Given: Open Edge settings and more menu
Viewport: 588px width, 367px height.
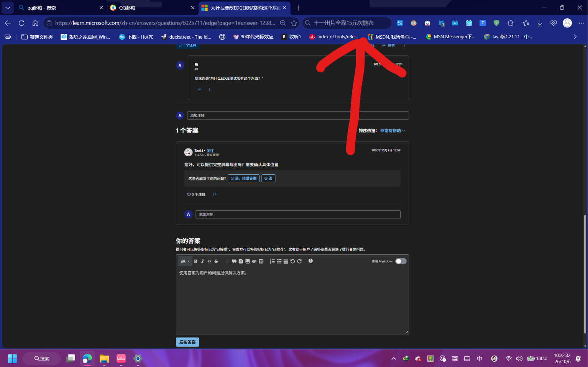Looking at the screenshot, I should click(x=581, y=23).
